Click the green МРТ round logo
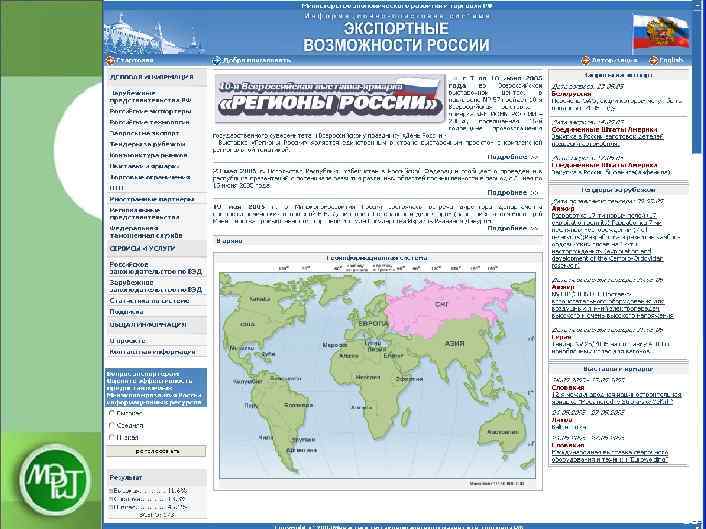706x529 pixels. pos(54,479)
